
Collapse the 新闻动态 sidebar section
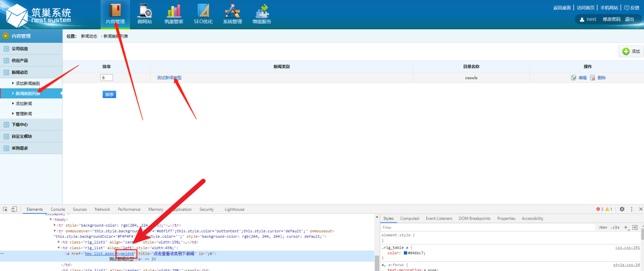point(20,72)
